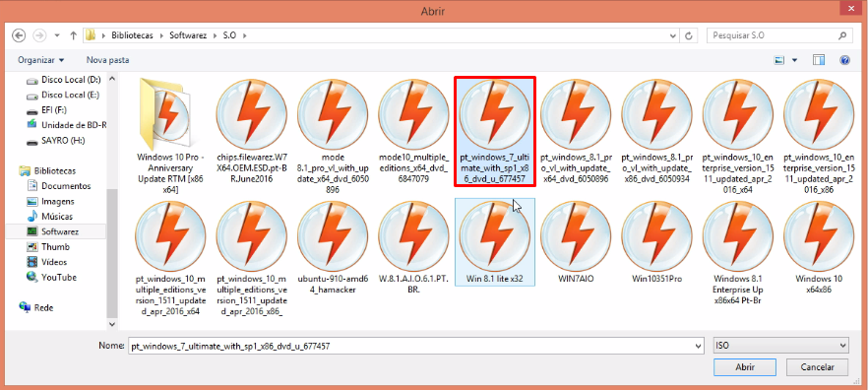Select mode10_multiple_editions_x64_dvd_6847079 ISO
This screenshot has width=868, height=390.
pos(414,131)
